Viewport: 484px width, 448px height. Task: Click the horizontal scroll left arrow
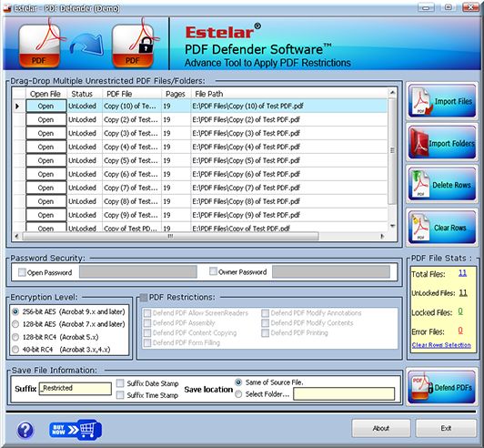(x=16, y=237)
